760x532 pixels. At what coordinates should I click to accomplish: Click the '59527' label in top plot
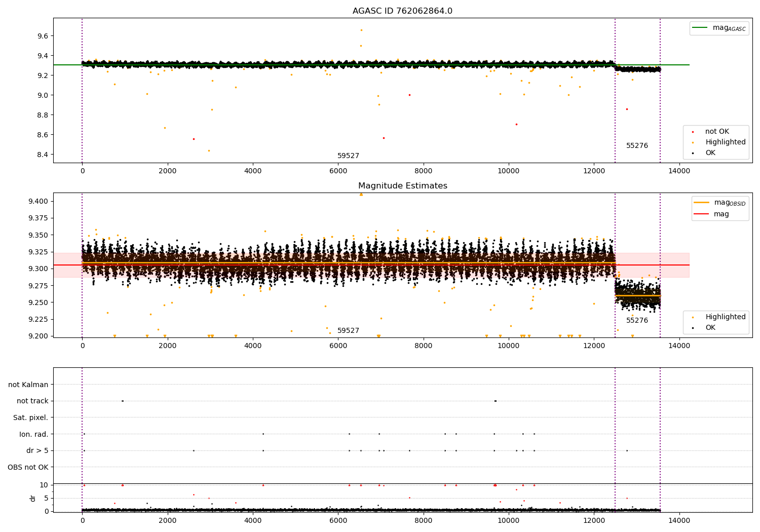[348, 156]
